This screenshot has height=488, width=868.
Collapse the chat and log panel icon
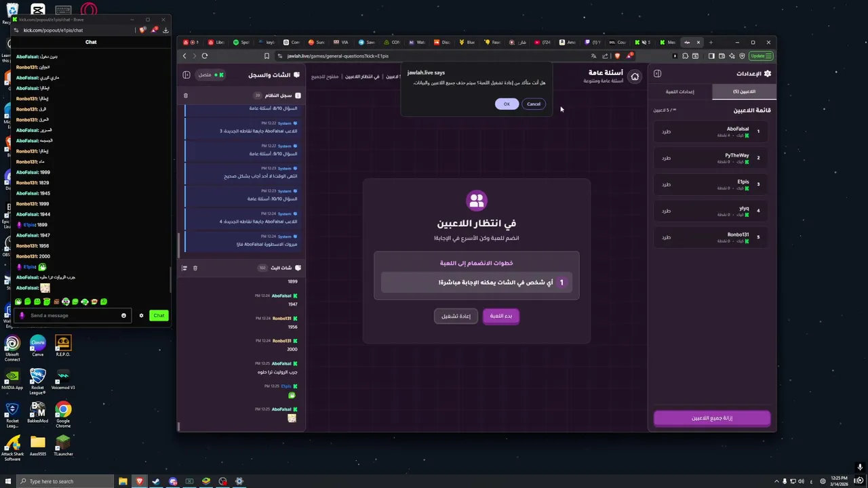(x=186, y=75)
